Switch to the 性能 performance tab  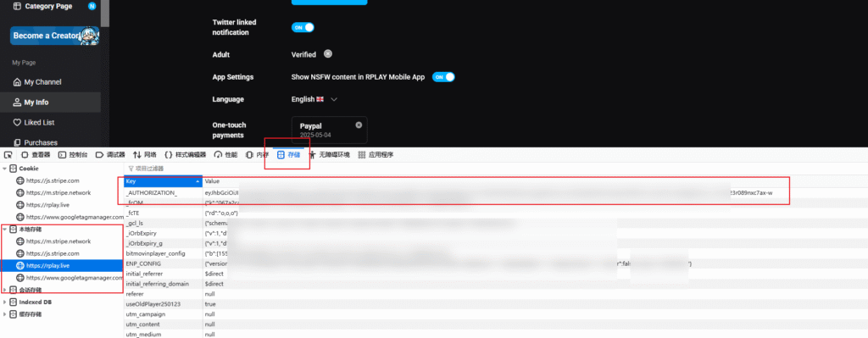225,155
